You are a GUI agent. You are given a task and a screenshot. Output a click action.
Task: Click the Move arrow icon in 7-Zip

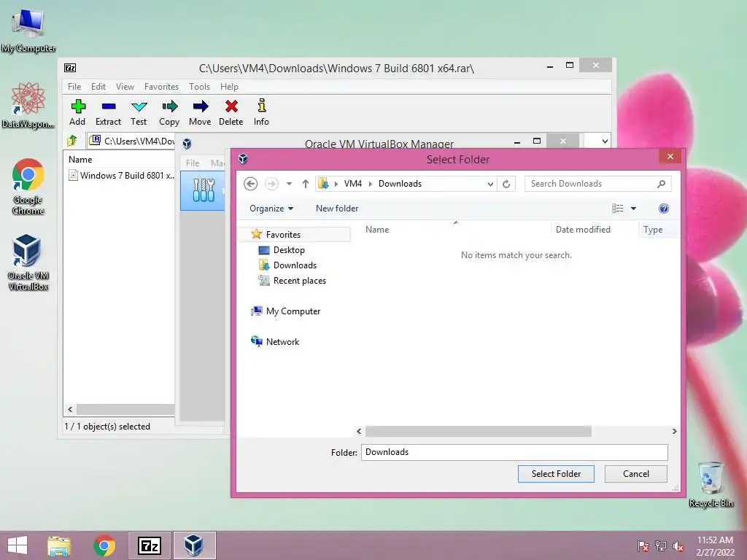coord(200,112)
